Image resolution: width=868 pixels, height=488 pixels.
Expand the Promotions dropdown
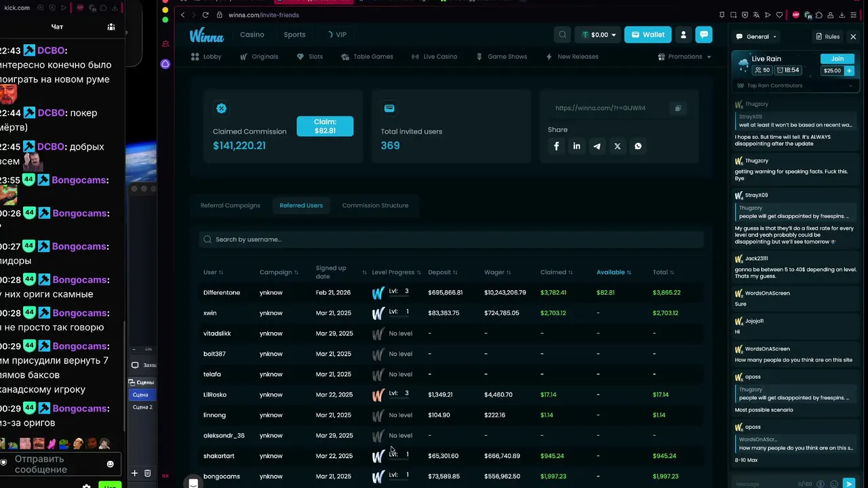684,57
